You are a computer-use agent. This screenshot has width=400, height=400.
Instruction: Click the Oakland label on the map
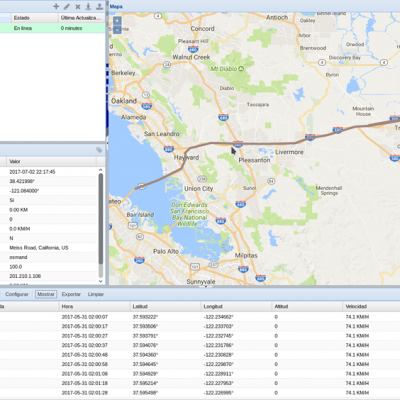[x=124, y=101]
